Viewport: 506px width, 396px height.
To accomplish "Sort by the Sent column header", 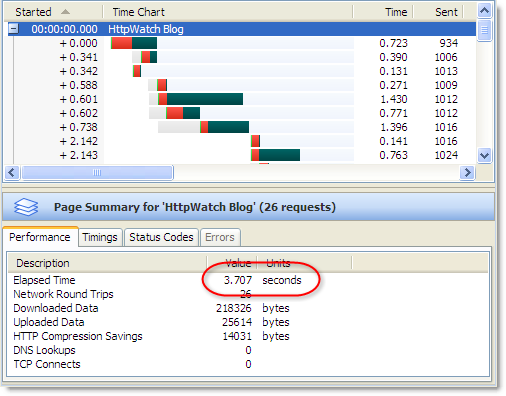I will pyautogui.click(x=438, y=12).
